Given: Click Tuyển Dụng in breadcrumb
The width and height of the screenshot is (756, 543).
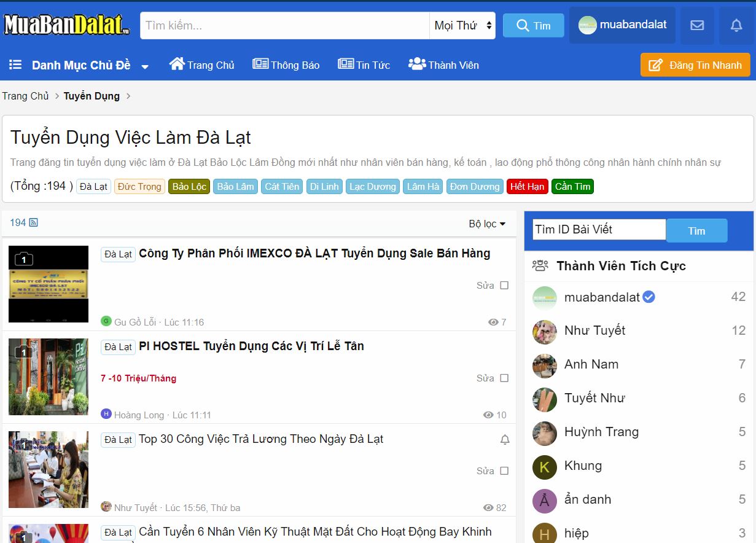Looking at the screenshot, I should click(x=92, y=96).
